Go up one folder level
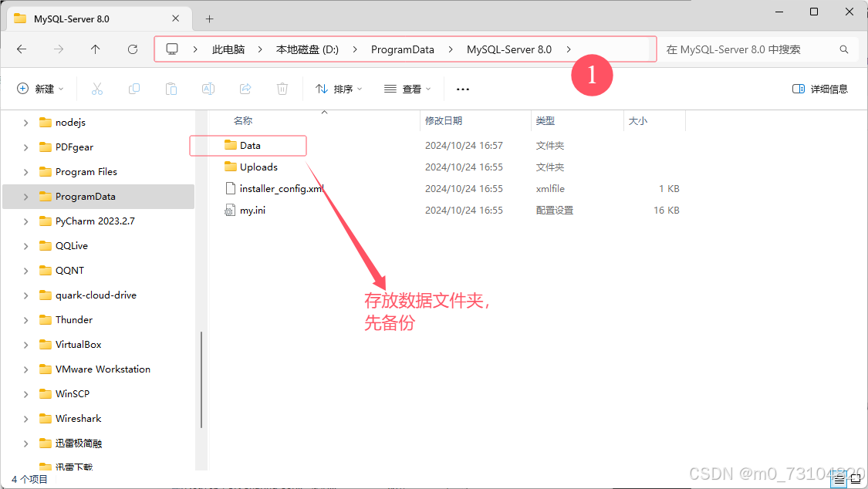This screenshot has height=489, width=868. pos(95,49)
